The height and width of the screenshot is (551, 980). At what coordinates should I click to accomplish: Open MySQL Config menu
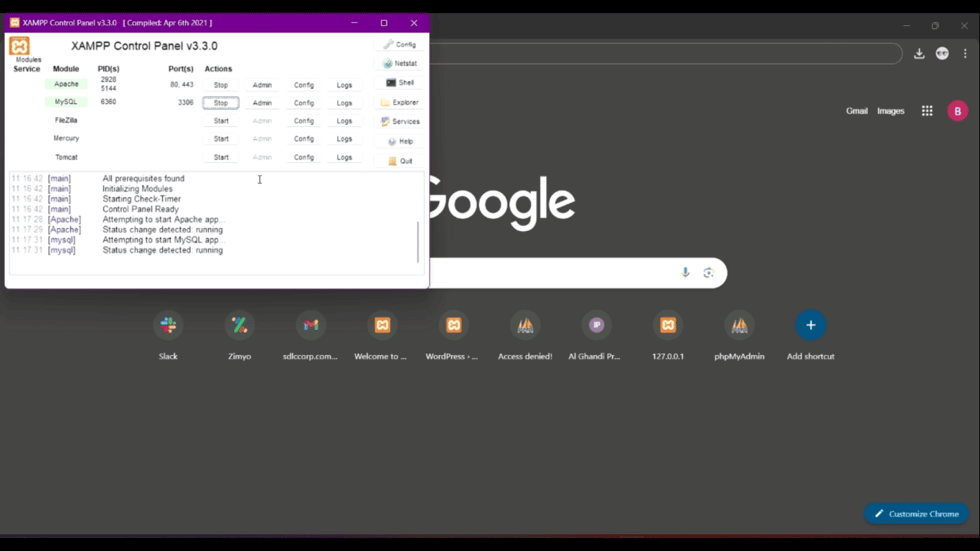point(304,103)
